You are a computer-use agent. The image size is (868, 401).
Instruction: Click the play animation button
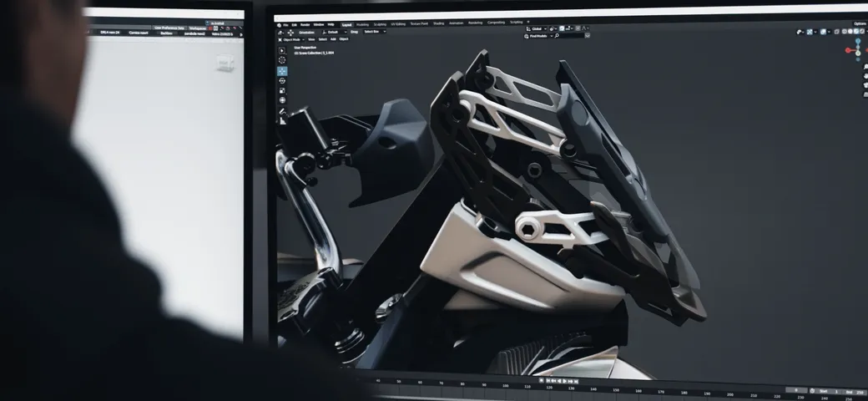tap(565, 380)
